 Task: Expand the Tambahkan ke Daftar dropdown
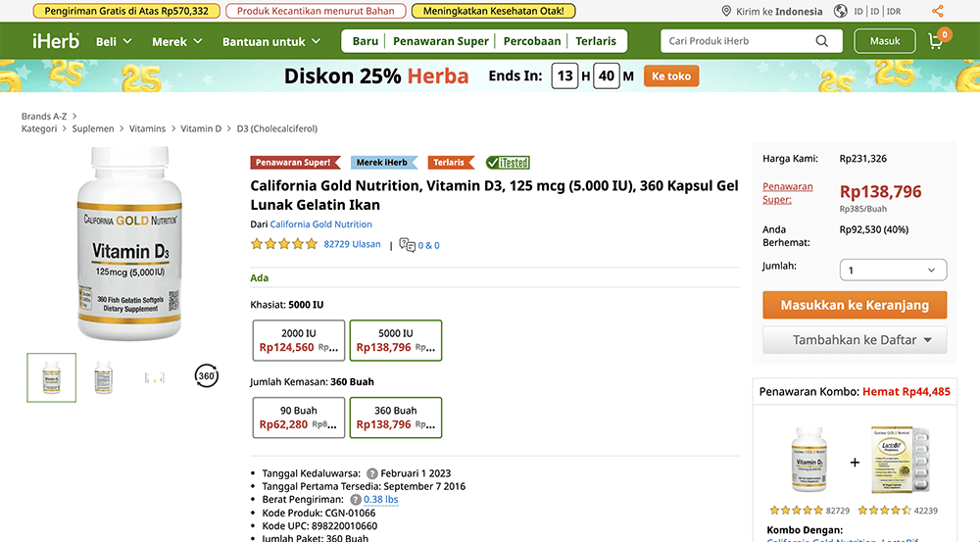click(x=855, y=340)
